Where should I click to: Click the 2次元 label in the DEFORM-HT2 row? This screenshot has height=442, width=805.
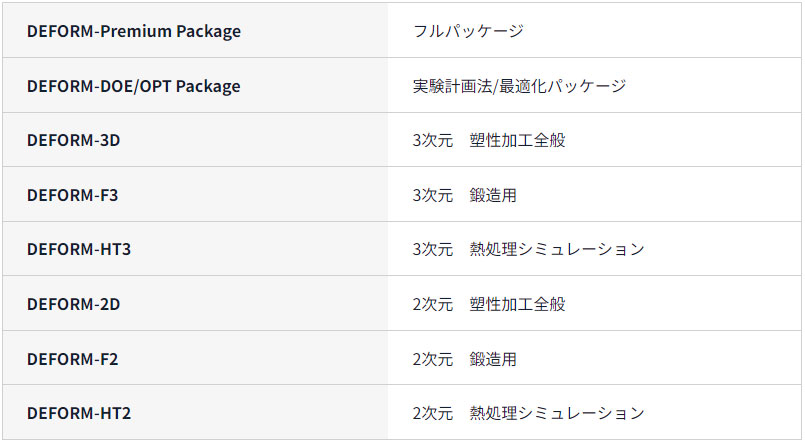pyautogui.click(x=432, y=413)
